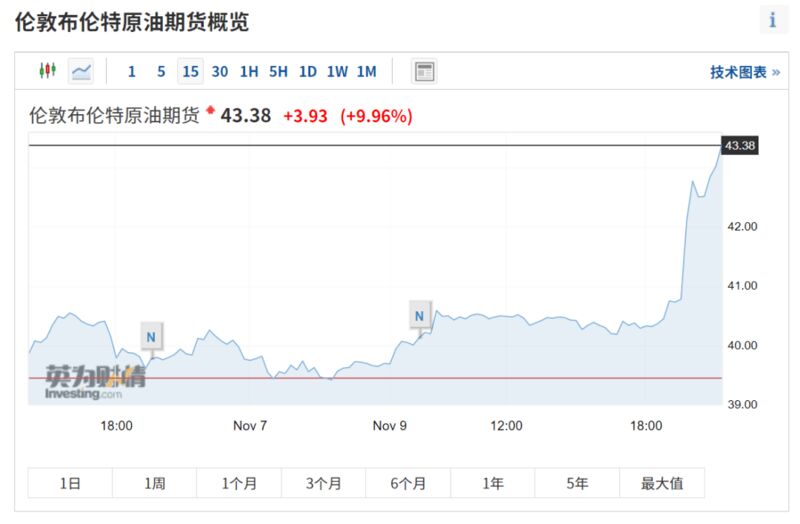This screenshot has height=524, width=800.
Task: Switch to the 1M interval
Action: click(x=366, y=71)
